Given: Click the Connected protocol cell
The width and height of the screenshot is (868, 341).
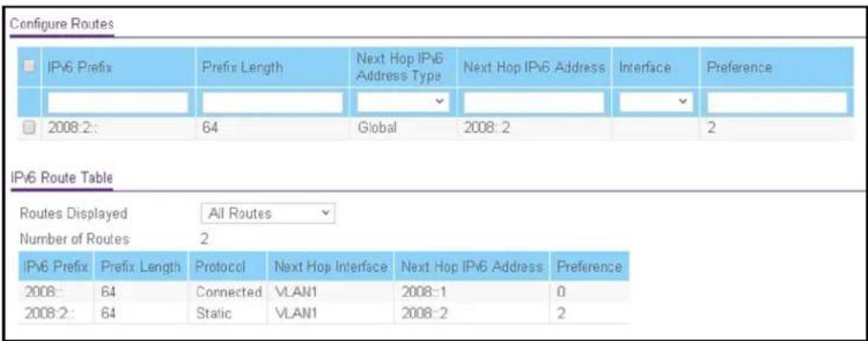Looking at the screenshot, I should point(228,292).
